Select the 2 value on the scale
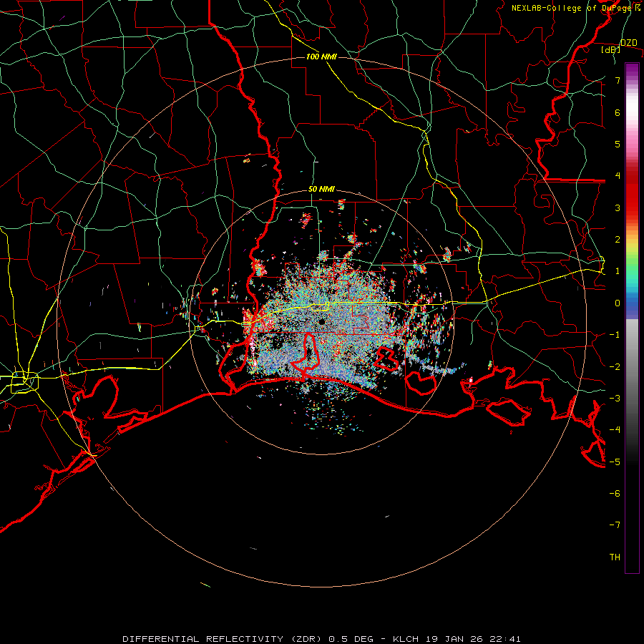 coord(618,240)
